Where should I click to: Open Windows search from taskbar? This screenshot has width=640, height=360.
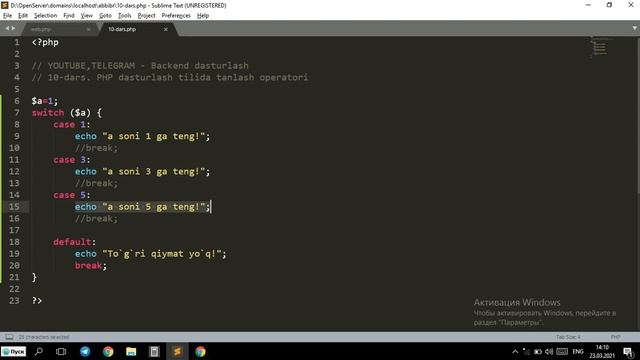[39, 351]
